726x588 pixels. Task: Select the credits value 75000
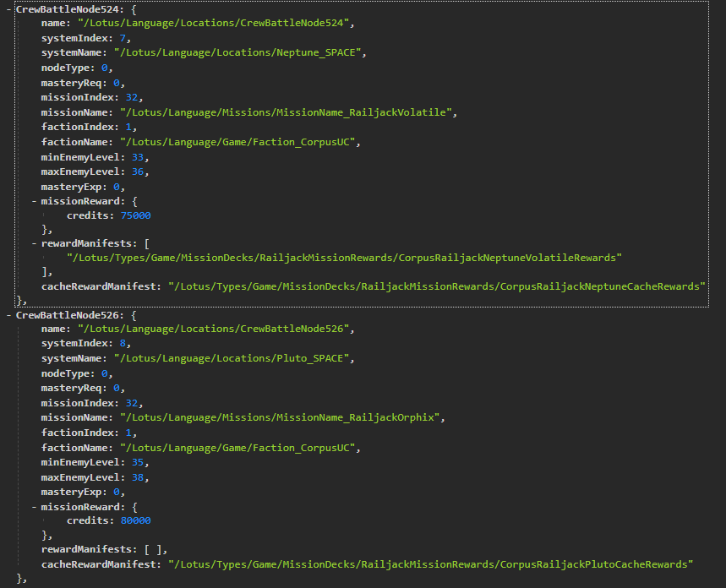pyautogui.click(x=136, y=215)
